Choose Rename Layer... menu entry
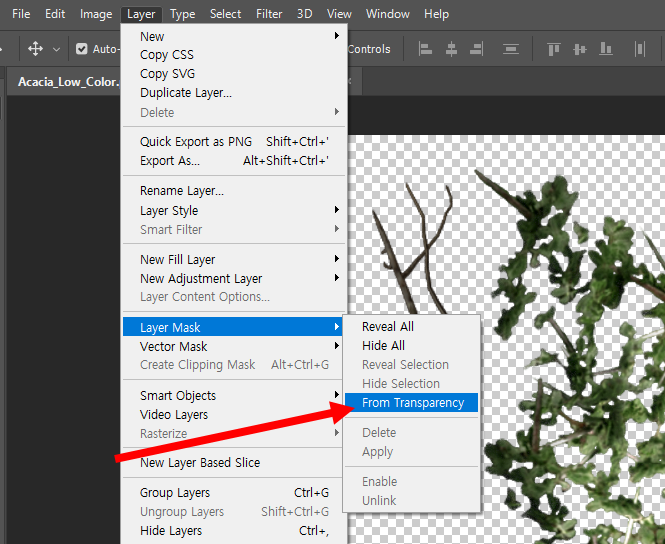 234,191
